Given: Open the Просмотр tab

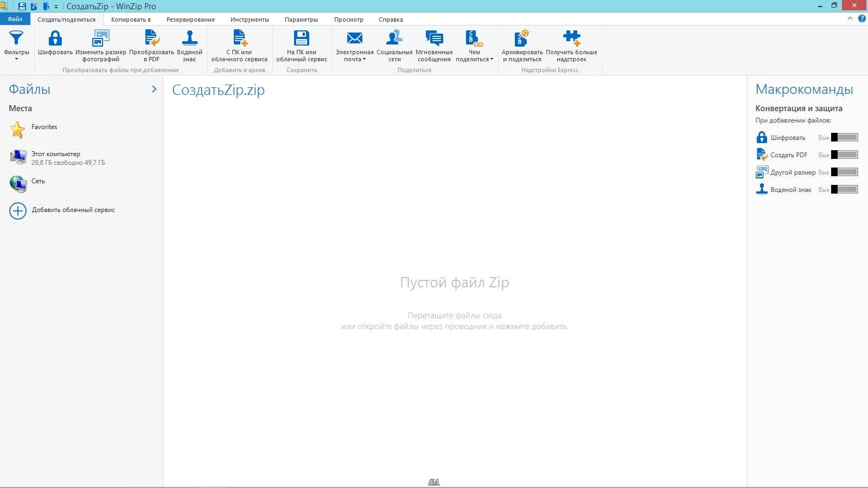Looking at the screenshot, I should point(349,20).
